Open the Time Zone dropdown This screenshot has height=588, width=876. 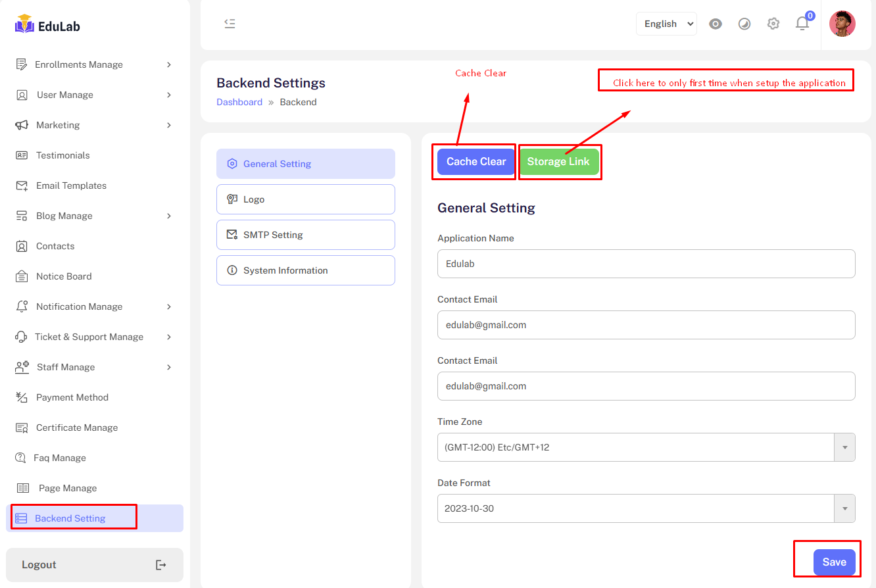(646, 447)
